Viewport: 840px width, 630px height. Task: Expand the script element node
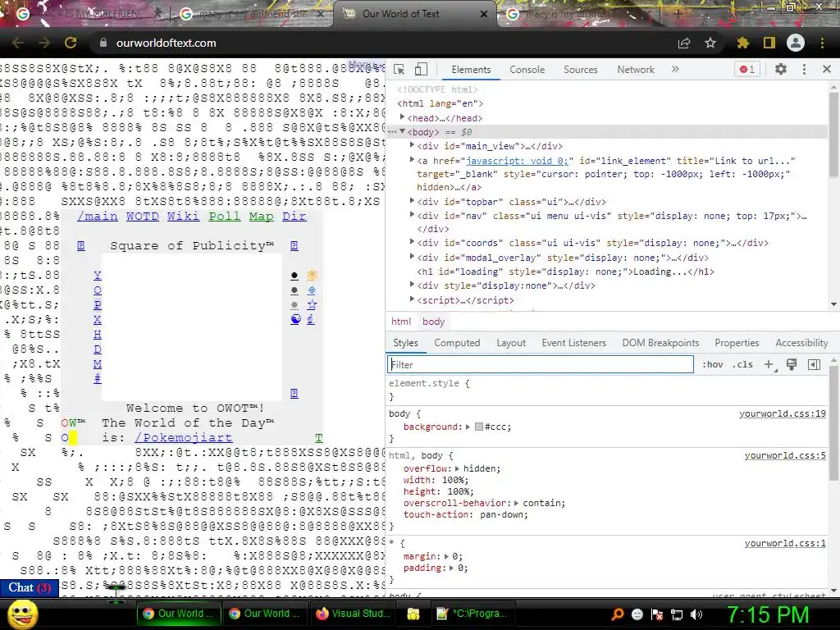(412, 299)
